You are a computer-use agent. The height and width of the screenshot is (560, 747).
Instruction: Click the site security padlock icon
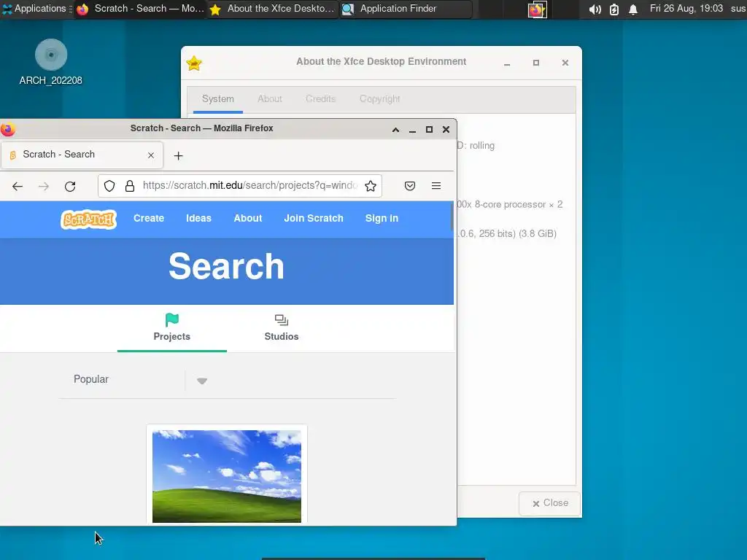coord(130,186)
